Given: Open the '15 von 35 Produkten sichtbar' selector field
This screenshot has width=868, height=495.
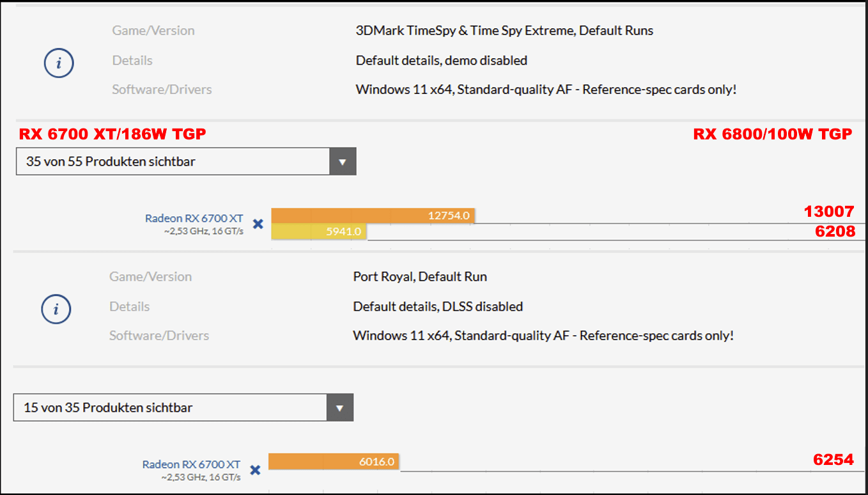Looking at the screenshot, I should coord(170,408).
